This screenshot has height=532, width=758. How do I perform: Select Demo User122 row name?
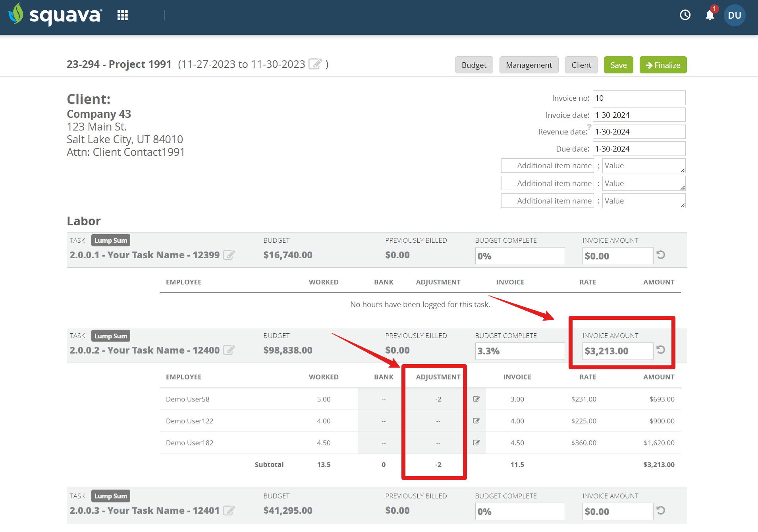[190, 421]
